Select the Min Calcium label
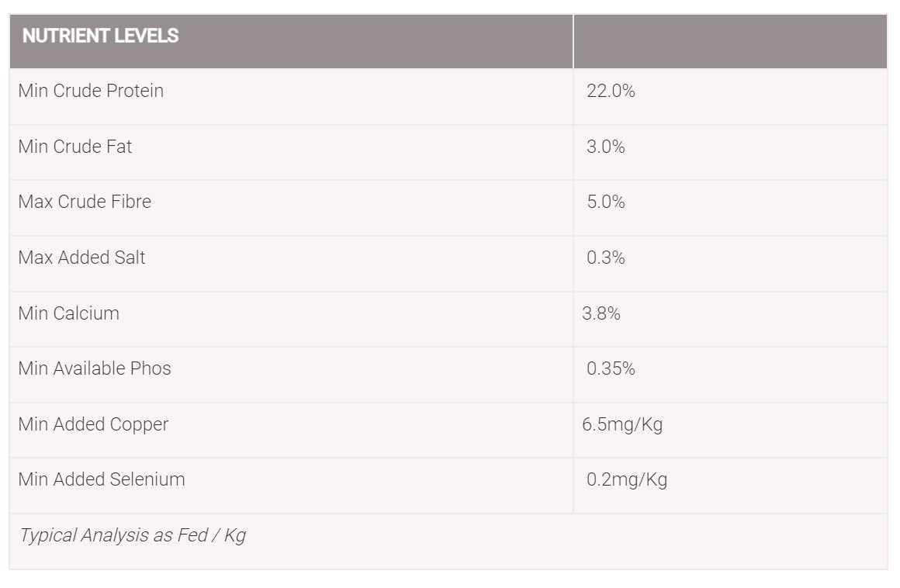 click(x=69, y=313)
